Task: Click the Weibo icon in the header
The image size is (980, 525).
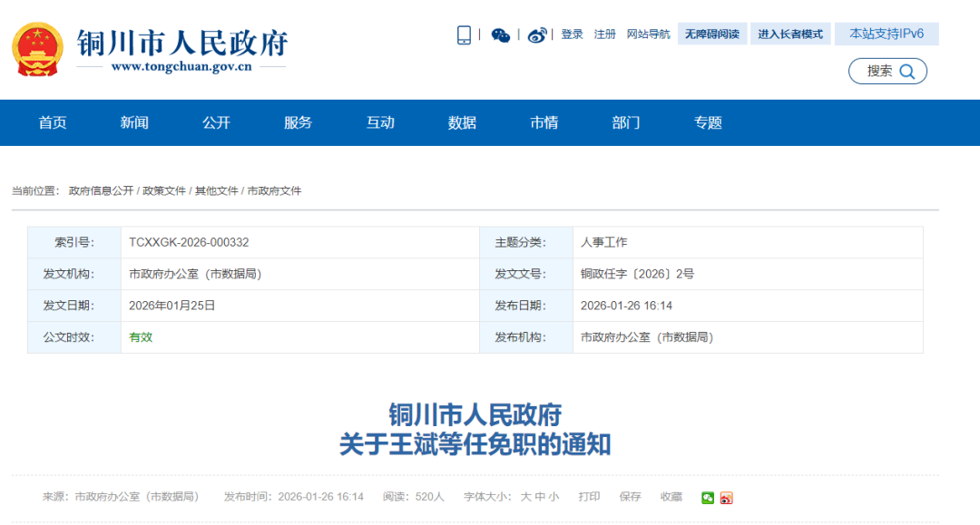Action: (537, 33)
